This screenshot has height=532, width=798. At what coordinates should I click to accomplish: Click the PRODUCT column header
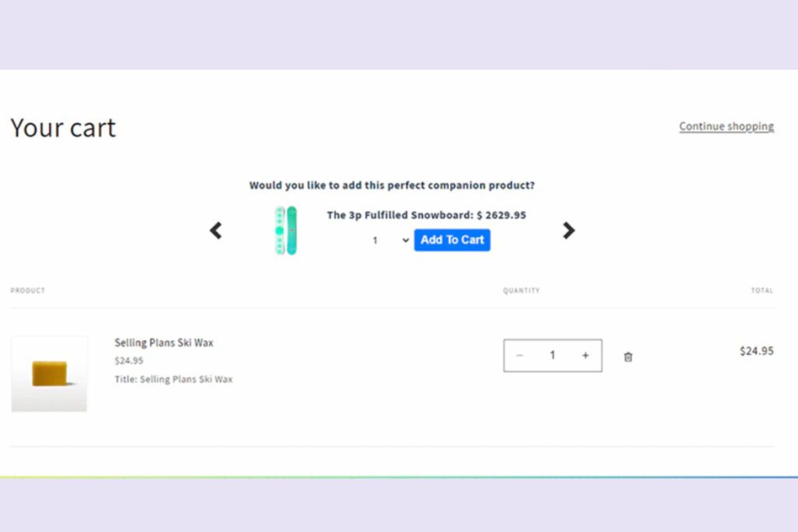[27, 291]
